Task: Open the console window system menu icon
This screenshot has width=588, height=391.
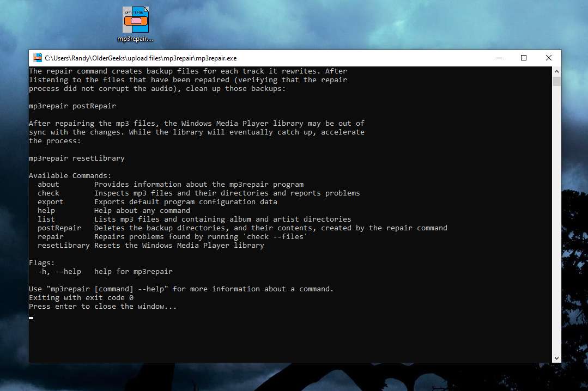Action: 38,58
